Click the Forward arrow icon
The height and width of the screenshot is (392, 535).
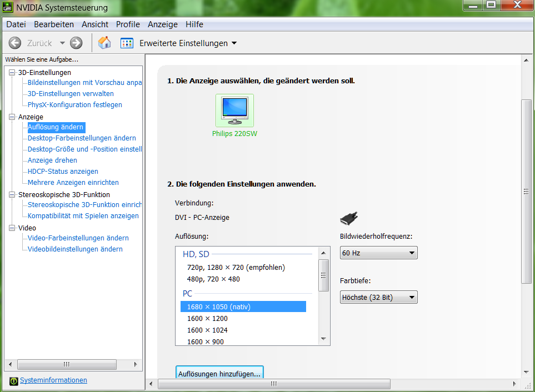click(x=76, y=43)
